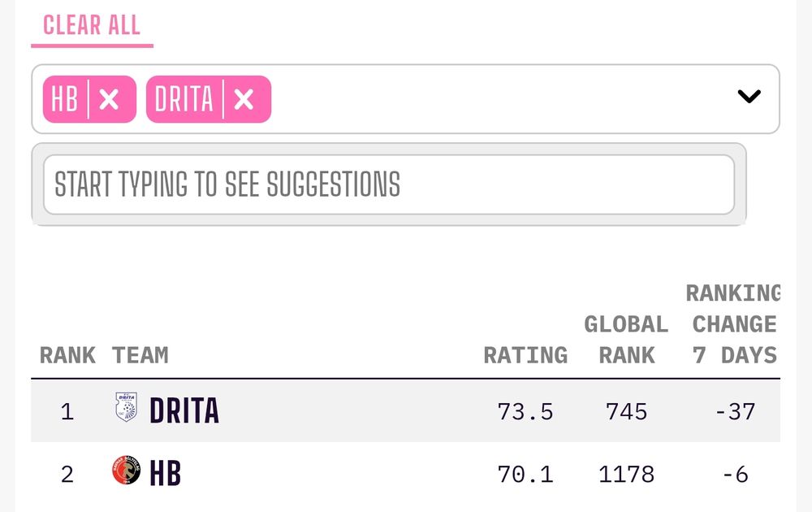
Task: Click Drita's ranking change -37
Action: pyautogui.click(x=736, y=412)
